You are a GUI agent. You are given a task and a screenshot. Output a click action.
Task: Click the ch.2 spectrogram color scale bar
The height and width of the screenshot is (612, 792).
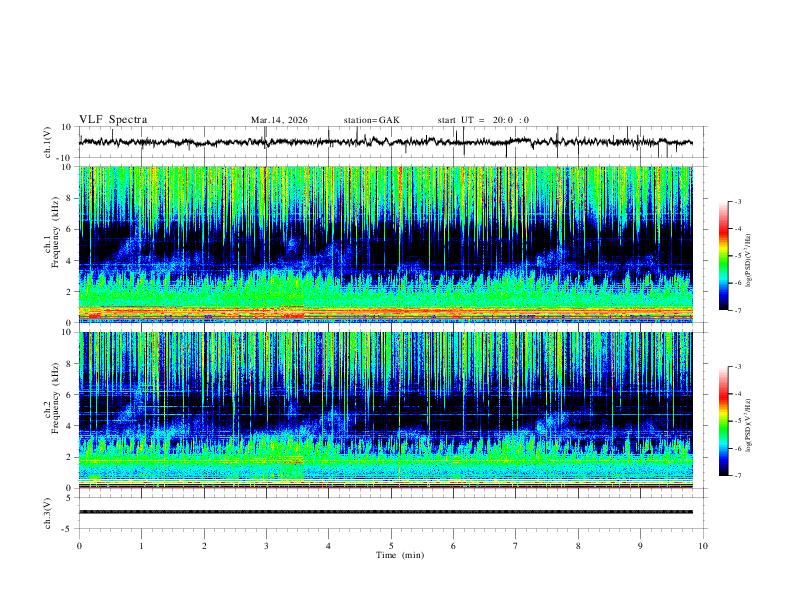(x=724, y=421)
